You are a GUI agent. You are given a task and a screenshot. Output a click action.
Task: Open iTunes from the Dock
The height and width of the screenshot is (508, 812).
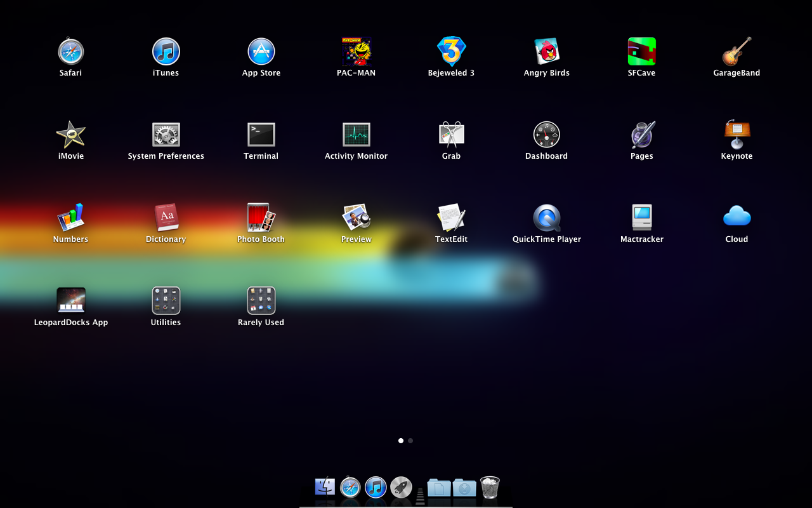coord(376,487)
